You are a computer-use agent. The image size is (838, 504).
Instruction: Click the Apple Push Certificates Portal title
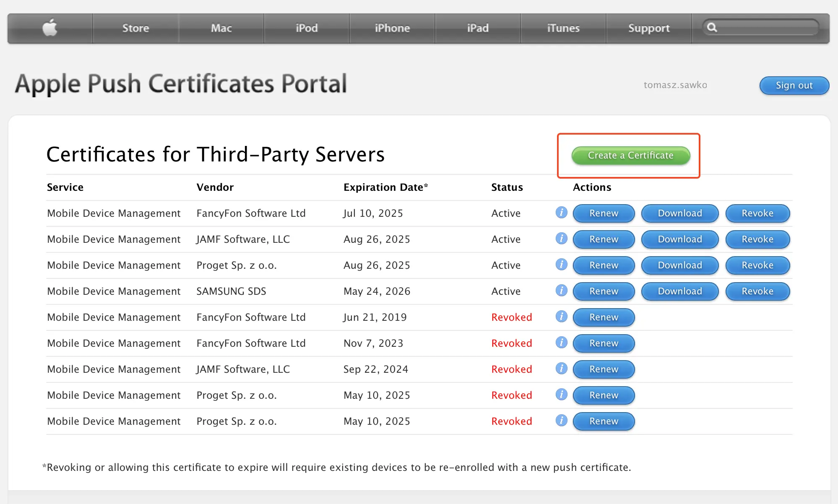[181, 84]
